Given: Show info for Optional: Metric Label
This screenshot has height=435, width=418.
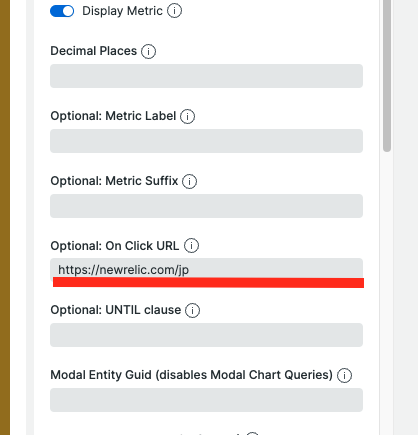Looking at the screenshot, I should 187,116.
